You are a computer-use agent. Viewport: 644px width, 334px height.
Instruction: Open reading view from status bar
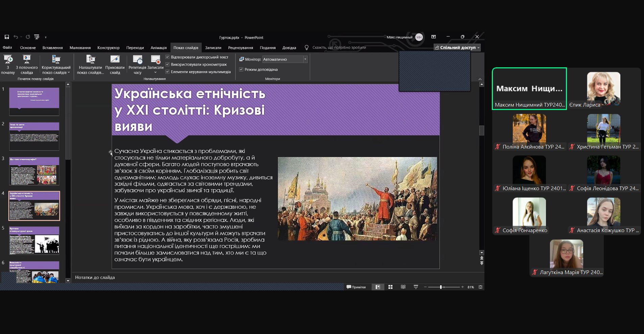click(x=403, y=287)
